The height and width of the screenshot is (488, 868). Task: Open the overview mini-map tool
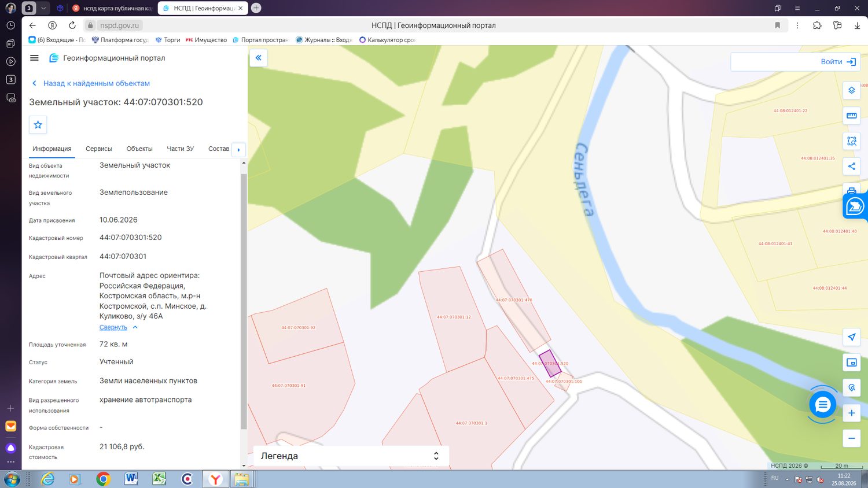[x=851, y=363]
